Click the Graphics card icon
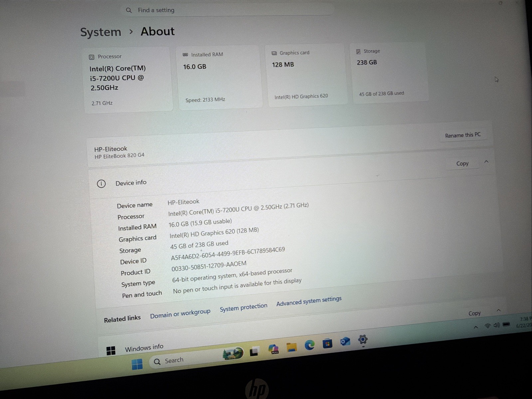Viewport: 532px width, 399px height. [x=274, y=53]
